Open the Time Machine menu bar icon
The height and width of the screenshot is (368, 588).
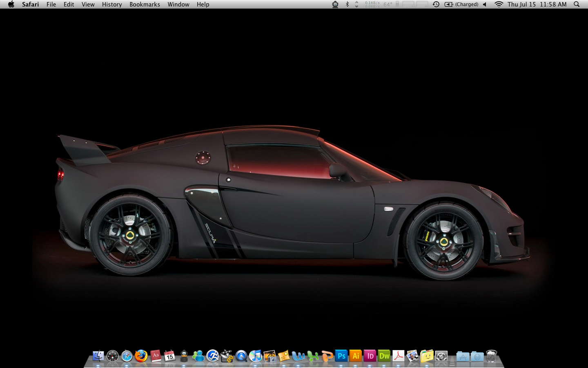pos(436,4)
